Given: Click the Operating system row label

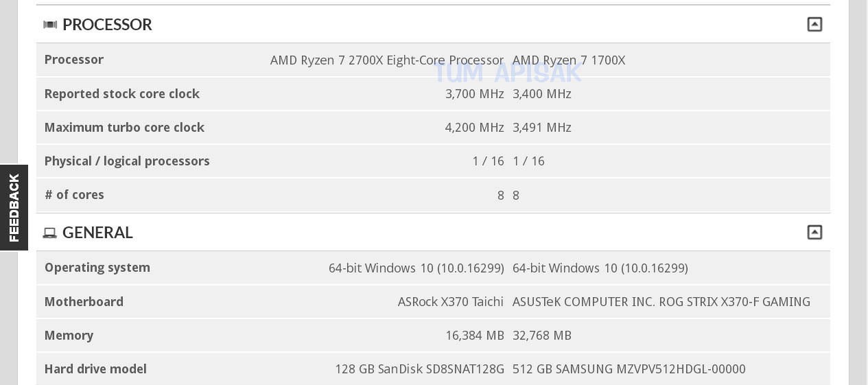Looking at the screenshot, I should click(x=97, y=268).
